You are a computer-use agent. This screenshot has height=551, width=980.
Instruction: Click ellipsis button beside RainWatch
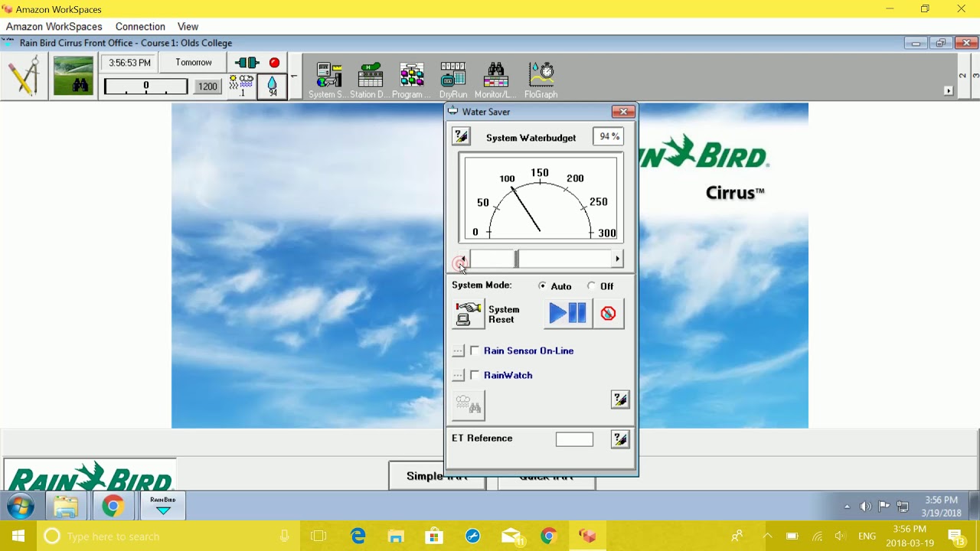458,376
